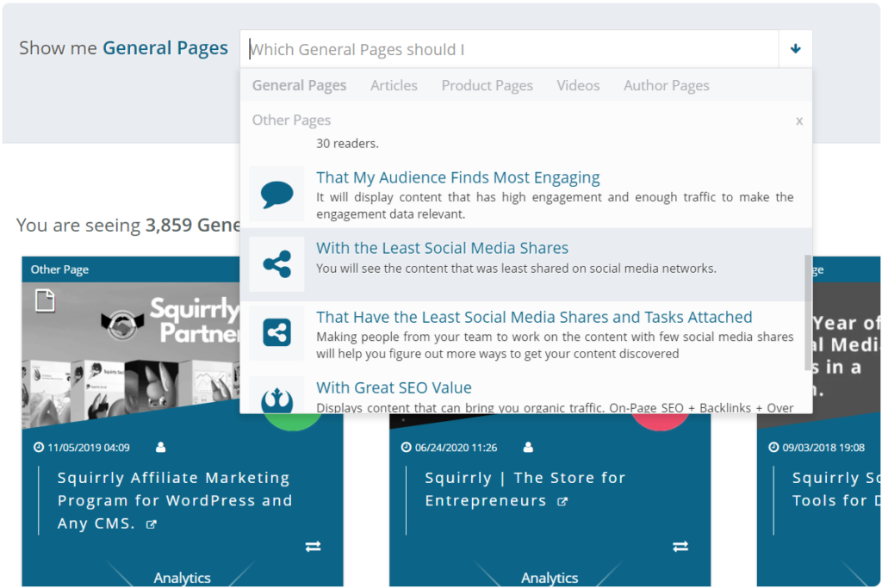
Task: Open the Author Pages tab
Action: coord(667,85)
